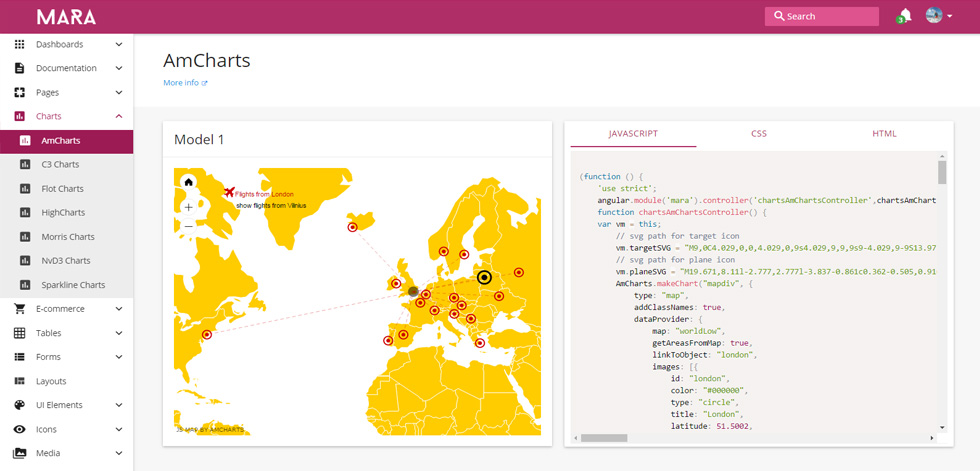Click the Charts bar icon
The height and width of the screenshot is (471, 980).
[19, 116]
